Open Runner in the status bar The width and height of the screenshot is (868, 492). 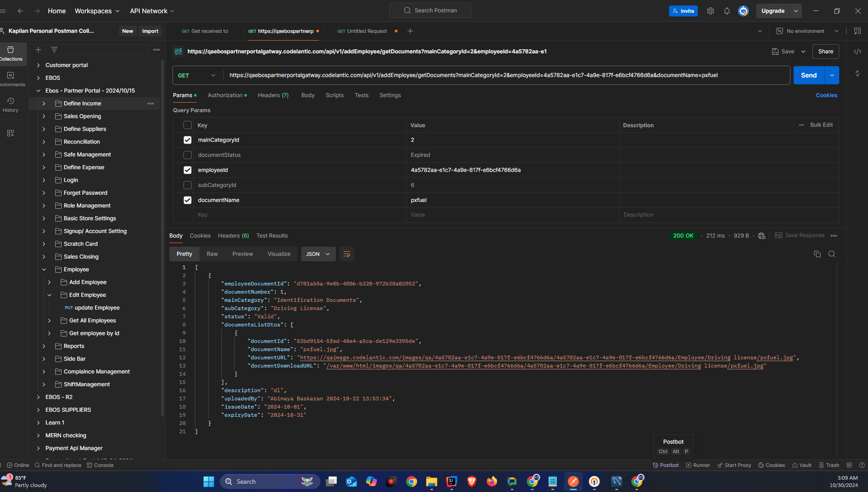(x=698, y=465)
